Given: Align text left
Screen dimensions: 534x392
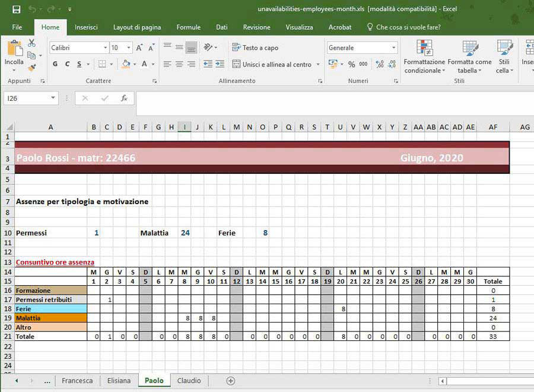Looking at the screenshot, I should click(x=167, y=64).
